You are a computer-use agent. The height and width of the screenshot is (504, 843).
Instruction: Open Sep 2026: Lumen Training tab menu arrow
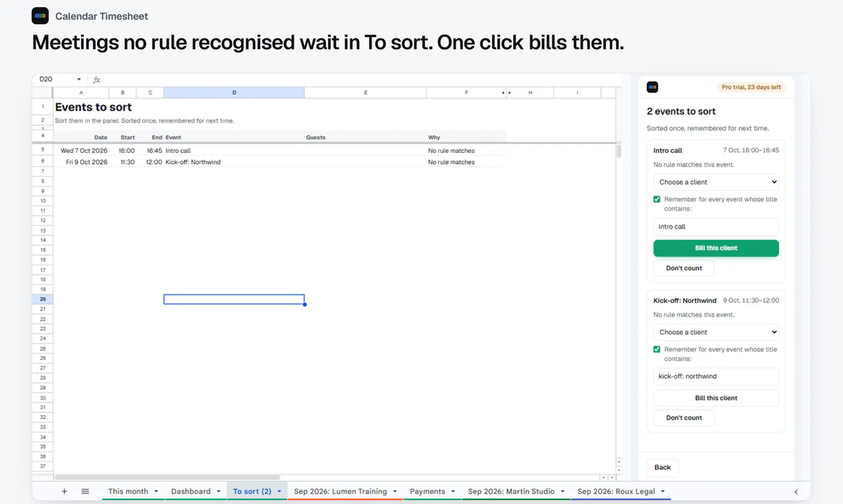pos(395,491)
